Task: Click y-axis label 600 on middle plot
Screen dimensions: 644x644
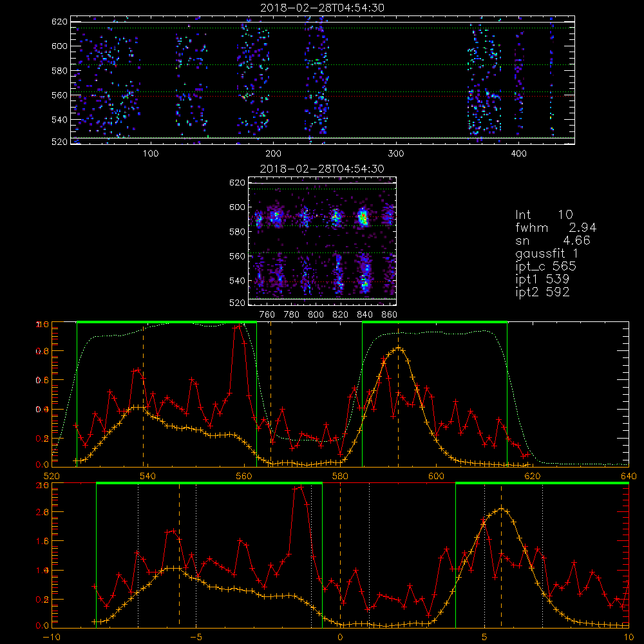Action: pyautogui.click(x=238, y=207)
